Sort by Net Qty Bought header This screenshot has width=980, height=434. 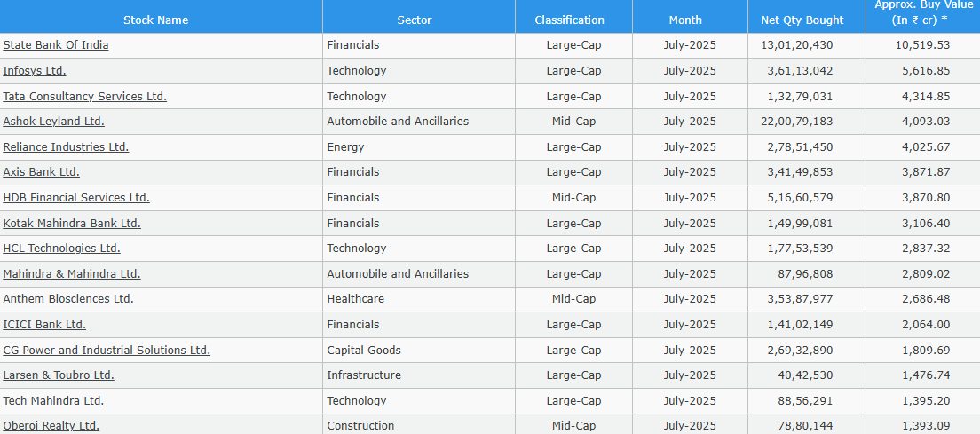802,20
